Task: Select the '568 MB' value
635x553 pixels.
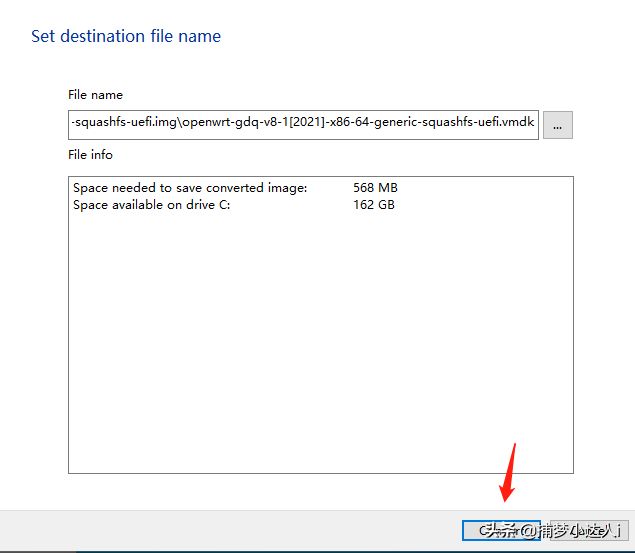Action: click(375, 188)
